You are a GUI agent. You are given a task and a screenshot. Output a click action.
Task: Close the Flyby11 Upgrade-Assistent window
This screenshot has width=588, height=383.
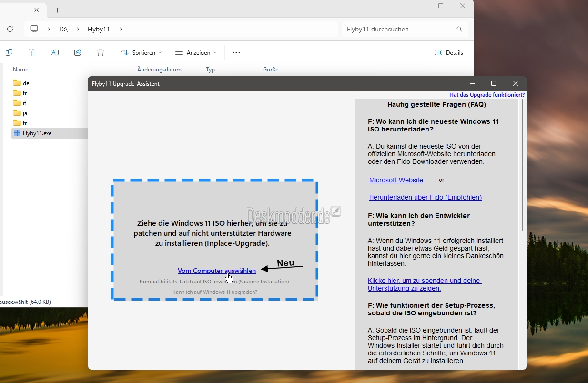tap(516, 83)
